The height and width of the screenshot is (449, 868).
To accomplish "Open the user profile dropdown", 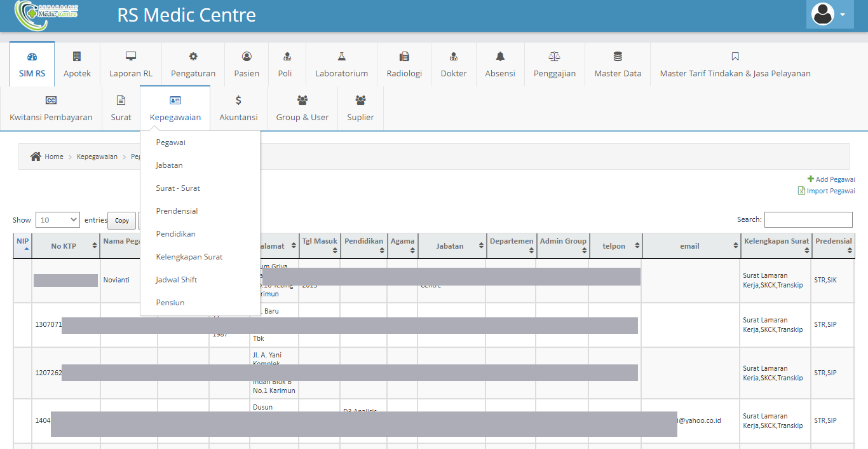I will coord(829,15).
